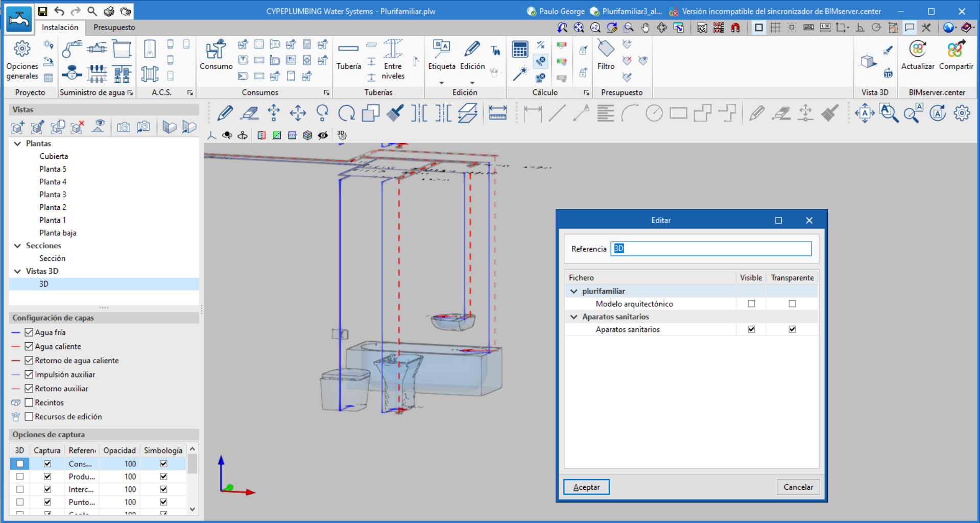Click the Plurifamiliar3_al... project link
This screenshot has width=980, height=523.
click(626, 11)
